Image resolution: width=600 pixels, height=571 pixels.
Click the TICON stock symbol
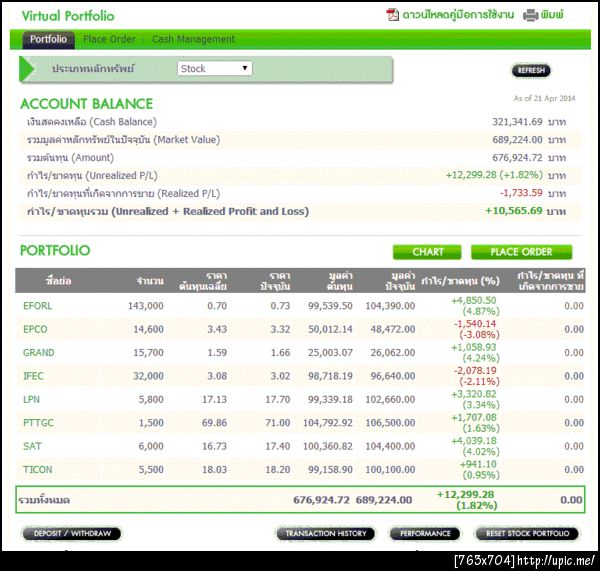[37, 469]
